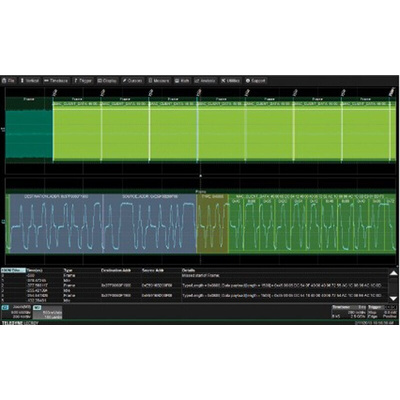
Task: Open the Measure menu
Action: click(159, 81)
